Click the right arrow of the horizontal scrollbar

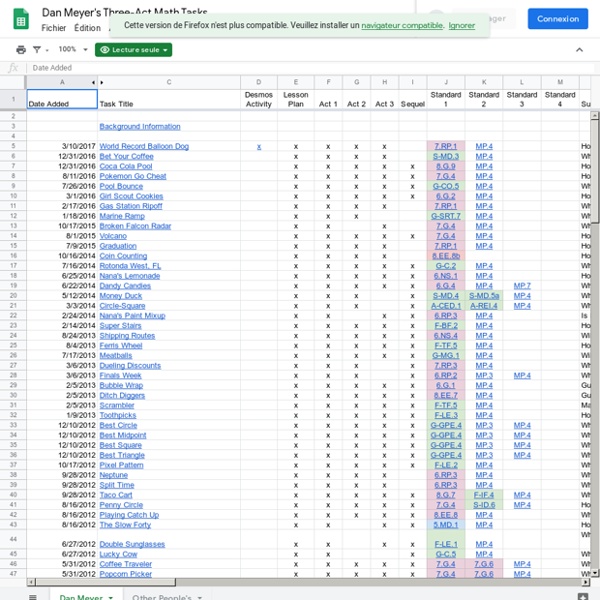585,582
